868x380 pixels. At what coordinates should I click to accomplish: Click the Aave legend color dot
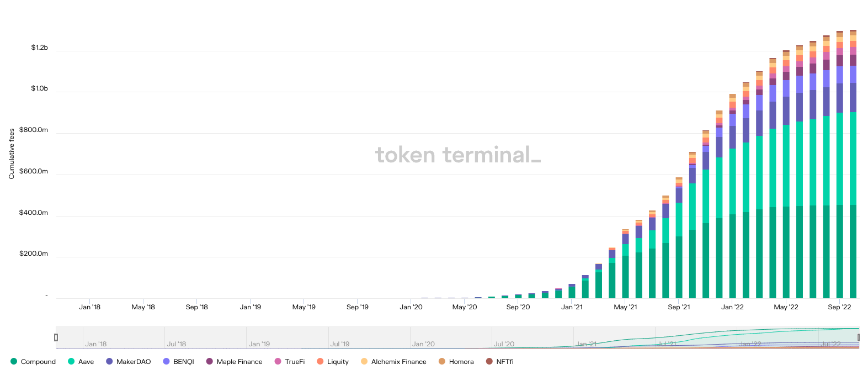pos(71,361)
